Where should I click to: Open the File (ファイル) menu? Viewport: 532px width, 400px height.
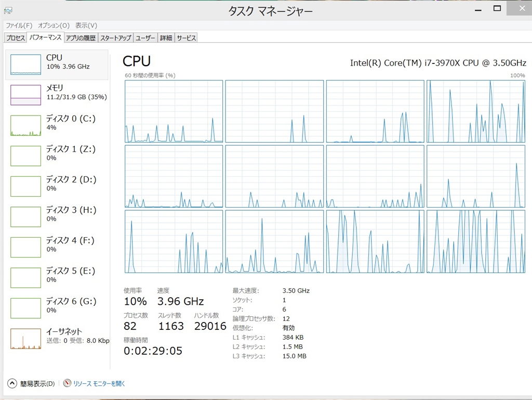(x=19, y=25)
